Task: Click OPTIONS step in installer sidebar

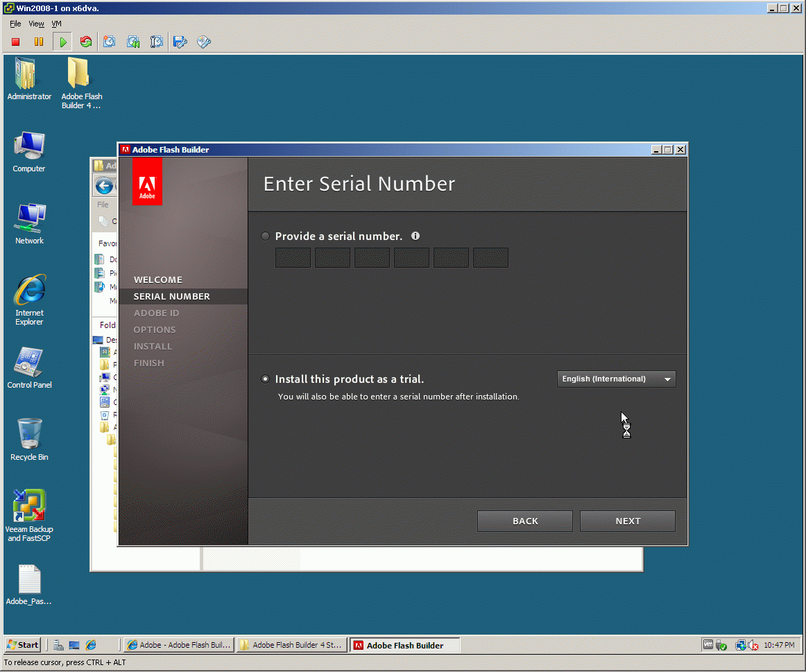Action: click(x=155, y=330)
